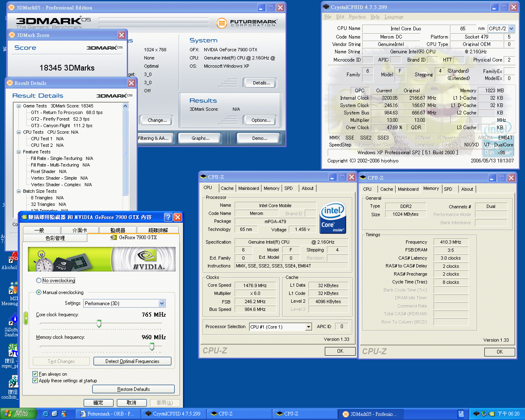Click the first system tray icon
The height and width of the screenshot is (420, 525).
point(476,414)
